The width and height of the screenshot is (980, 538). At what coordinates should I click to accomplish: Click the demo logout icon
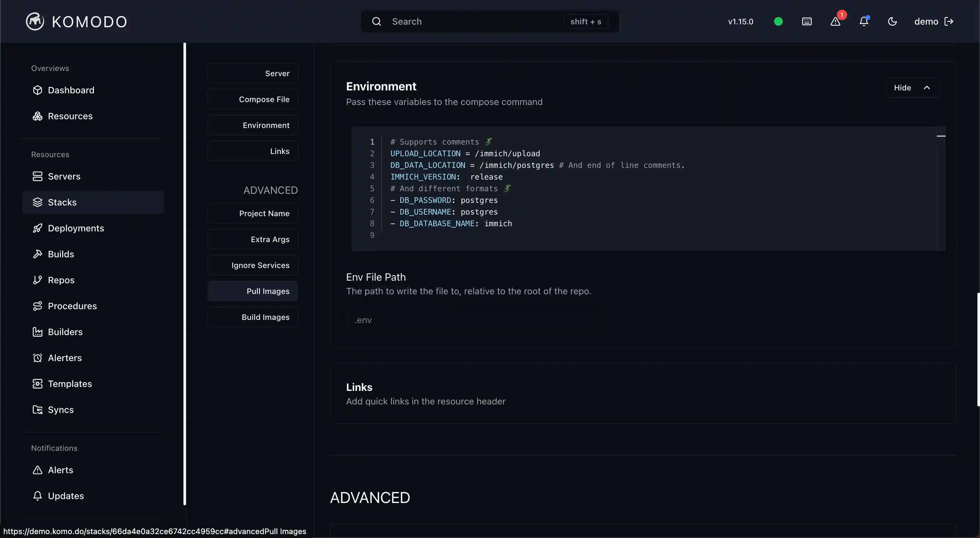[949, 22]
